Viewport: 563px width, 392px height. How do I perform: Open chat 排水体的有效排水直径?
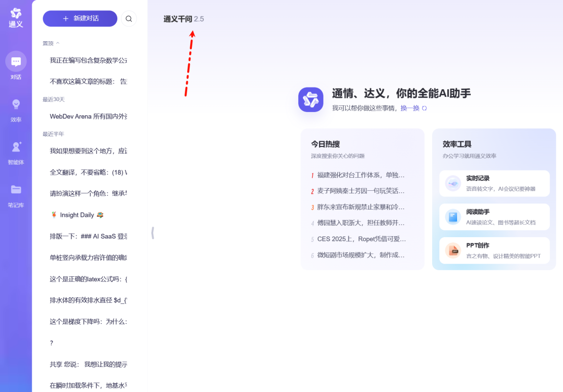click(x=88, y=300)
